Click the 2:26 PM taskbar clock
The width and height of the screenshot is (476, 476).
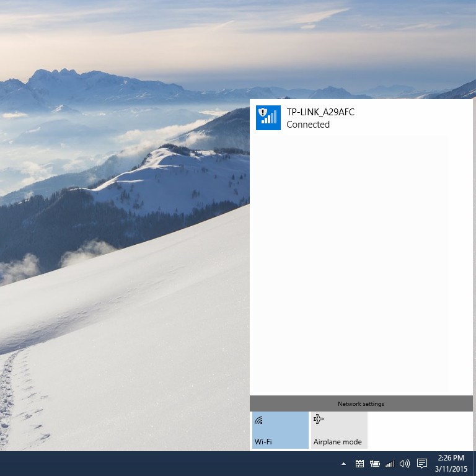click(451, 458)
